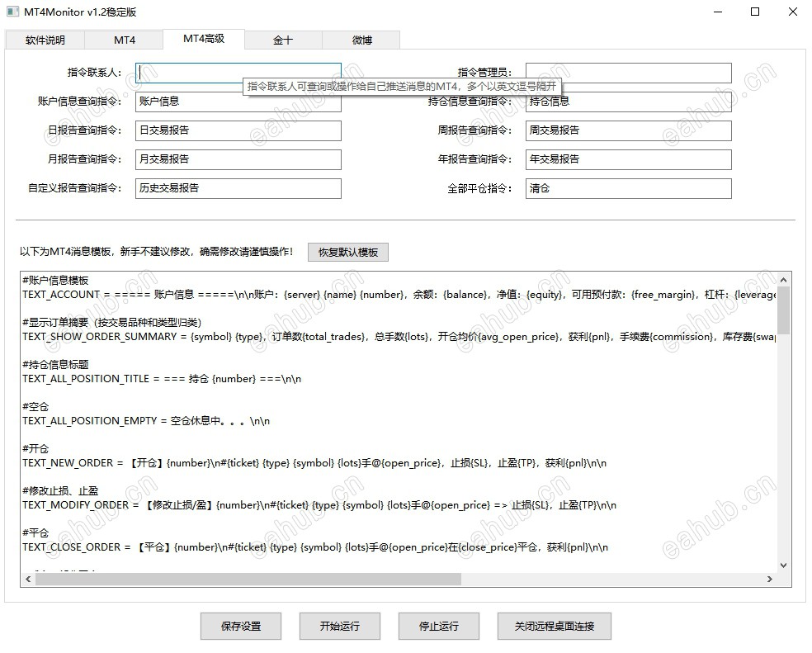Viewport: 812px width, 653px height.
Task: Edit the 年报告查询指令 field
Action: point(628,159)
